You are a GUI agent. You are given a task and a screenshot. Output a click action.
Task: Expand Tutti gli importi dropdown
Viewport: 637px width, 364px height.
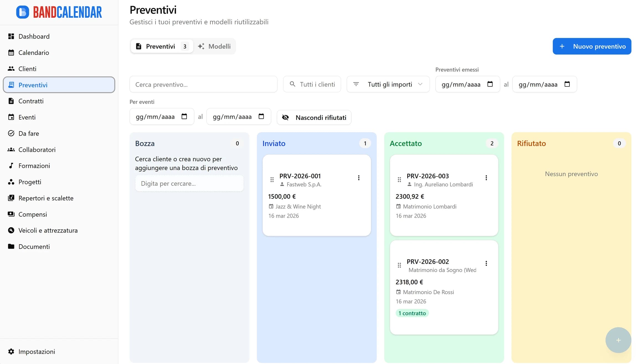[x=388, y=84]
